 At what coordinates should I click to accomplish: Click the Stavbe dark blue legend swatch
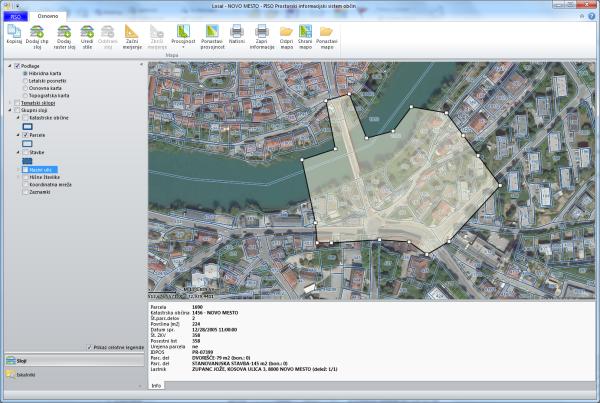point(27,161)
